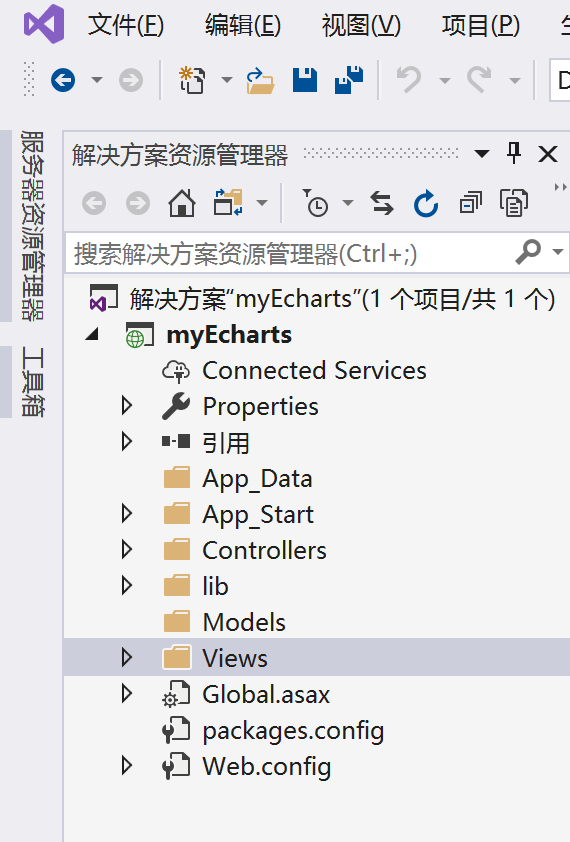Click the Save All toolbar icon
The width and height of the screenshot is (570, 842).
pyautogui.click(x=349, y=80)
